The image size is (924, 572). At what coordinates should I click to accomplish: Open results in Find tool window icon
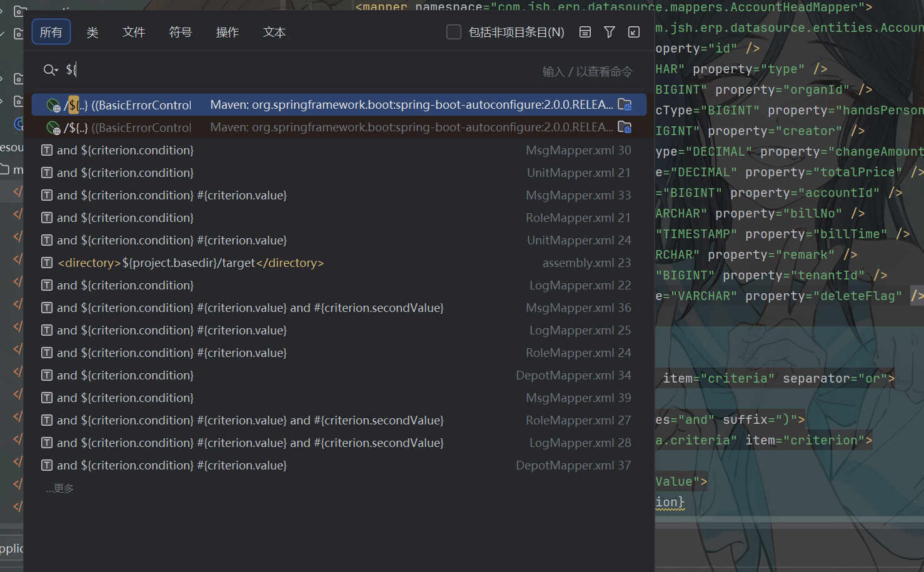coord(634,32)
